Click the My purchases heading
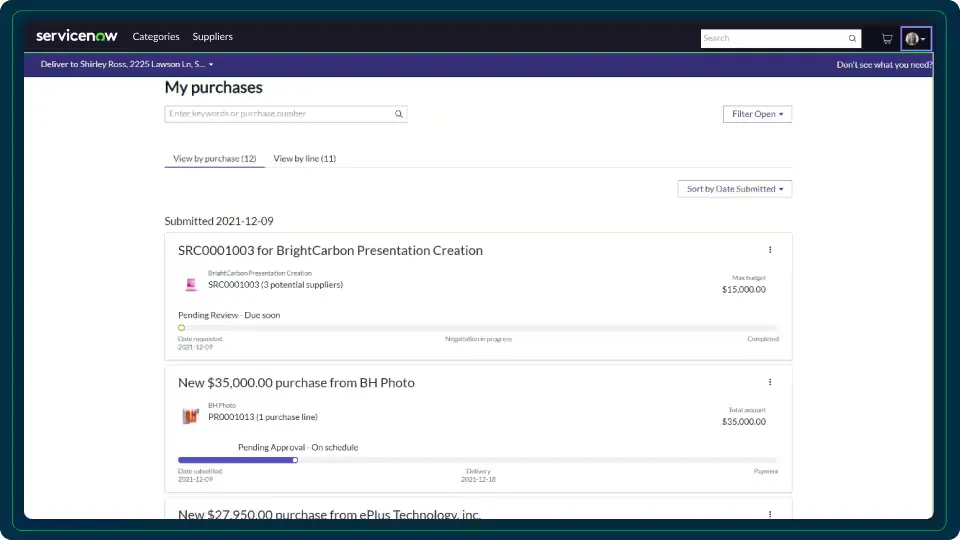The image size is (960, 540). tap(214, 88)
